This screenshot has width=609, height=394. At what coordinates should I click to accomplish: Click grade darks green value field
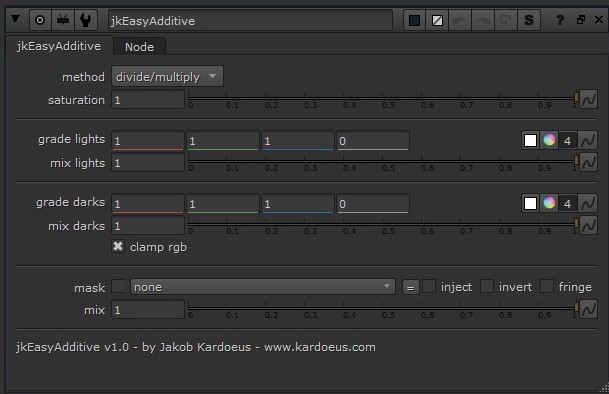(223, 204)
